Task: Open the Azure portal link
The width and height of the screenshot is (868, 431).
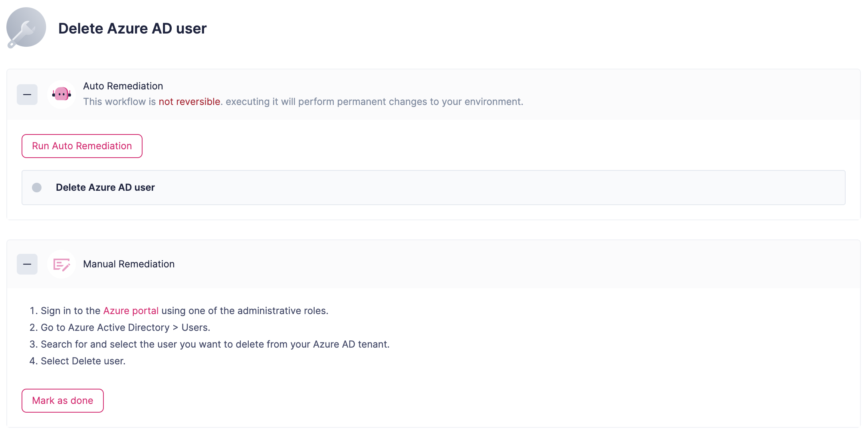Action: click(x=131, y=311)
